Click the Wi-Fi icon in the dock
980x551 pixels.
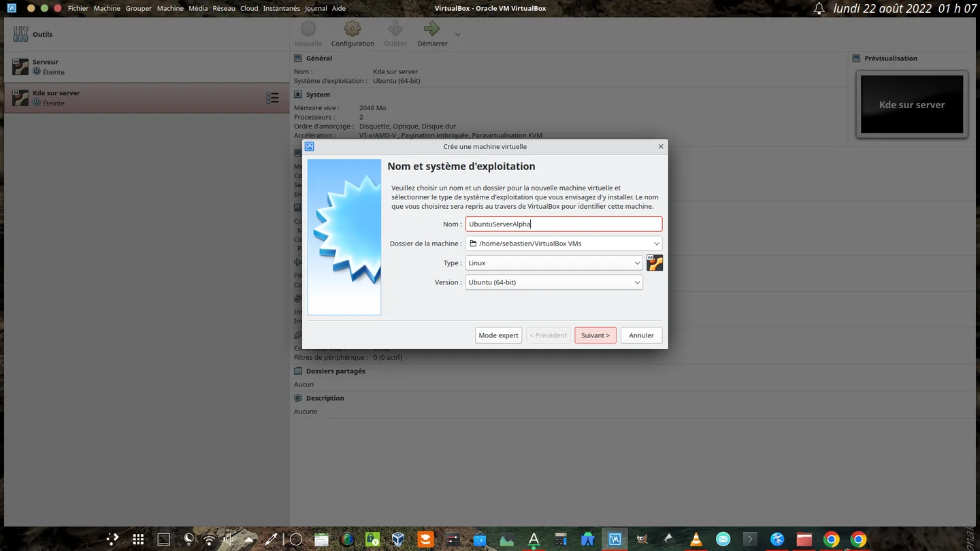click(x=209, y=539)
